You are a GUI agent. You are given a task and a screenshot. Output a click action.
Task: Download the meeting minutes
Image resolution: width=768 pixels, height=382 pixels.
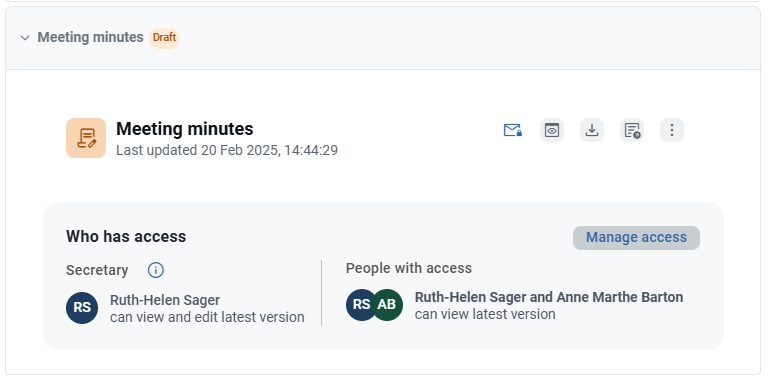pyautogui.click(x=592, y=130)
